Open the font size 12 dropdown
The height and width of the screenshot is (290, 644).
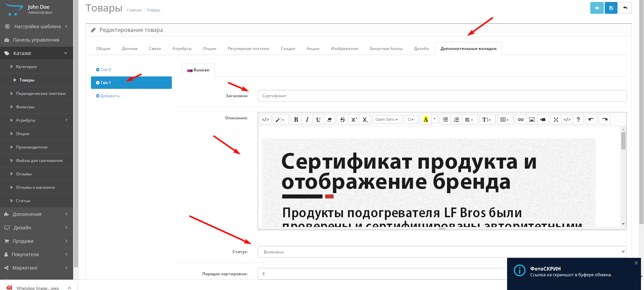click(x=411, y=119)
